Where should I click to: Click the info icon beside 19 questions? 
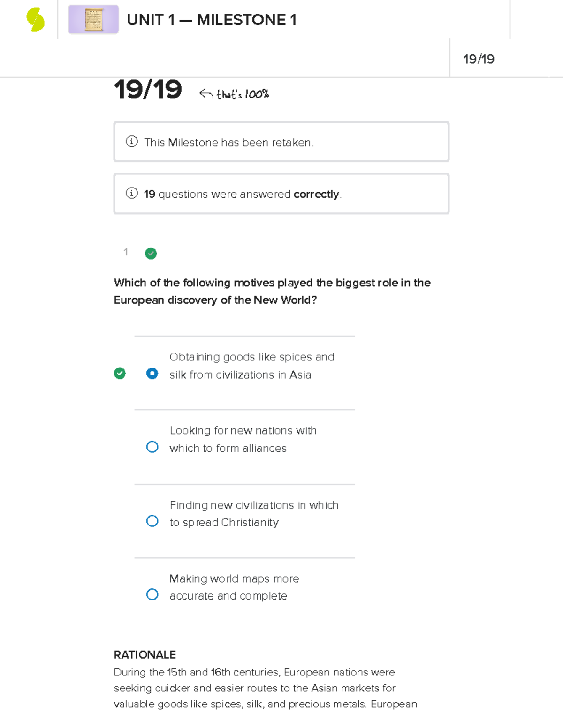click(x=132, y=193)
